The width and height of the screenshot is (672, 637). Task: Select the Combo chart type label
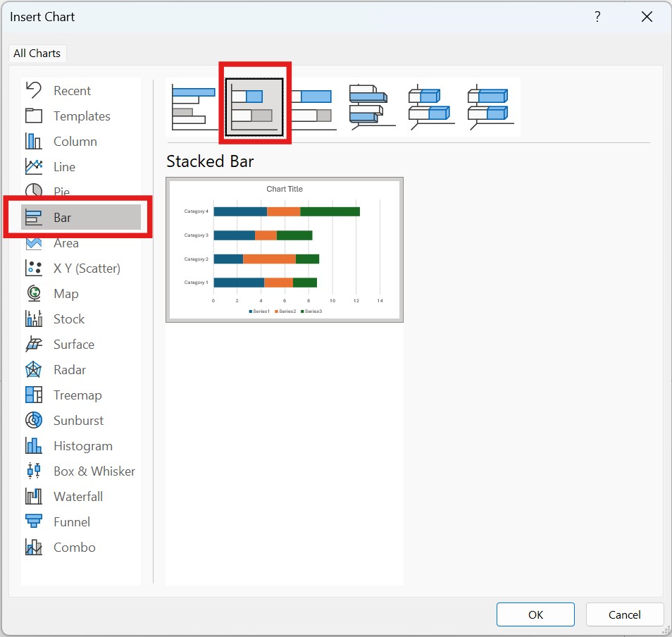click(75, 547)
